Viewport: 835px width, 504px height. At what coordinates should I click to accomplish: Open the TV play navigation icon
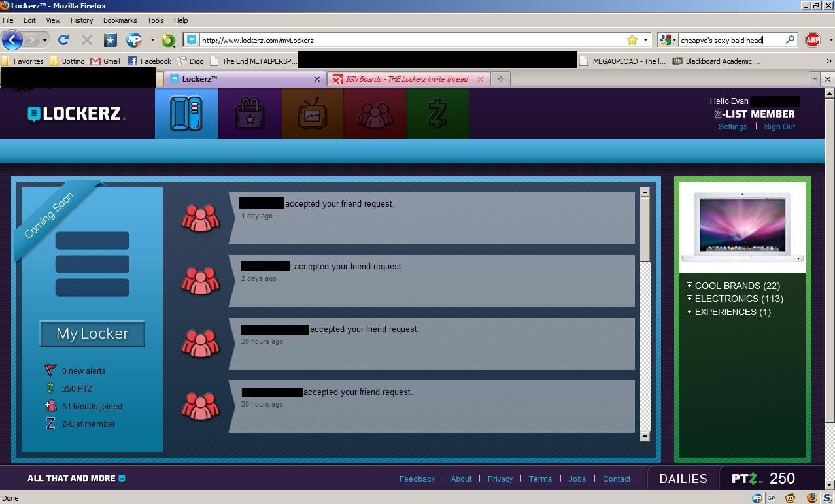(312, 114)
